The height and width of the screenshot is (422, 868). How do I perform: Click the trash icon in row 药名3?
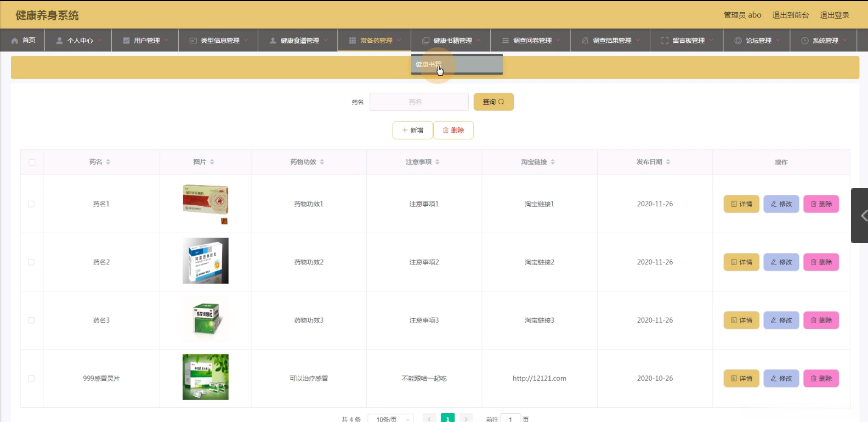[814, 320]
